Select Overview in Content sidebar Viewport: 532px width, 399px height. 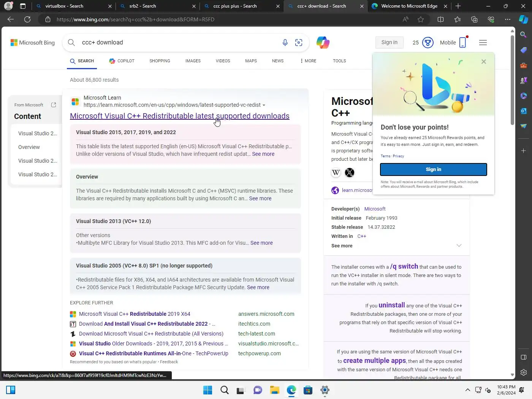[29, 147]
